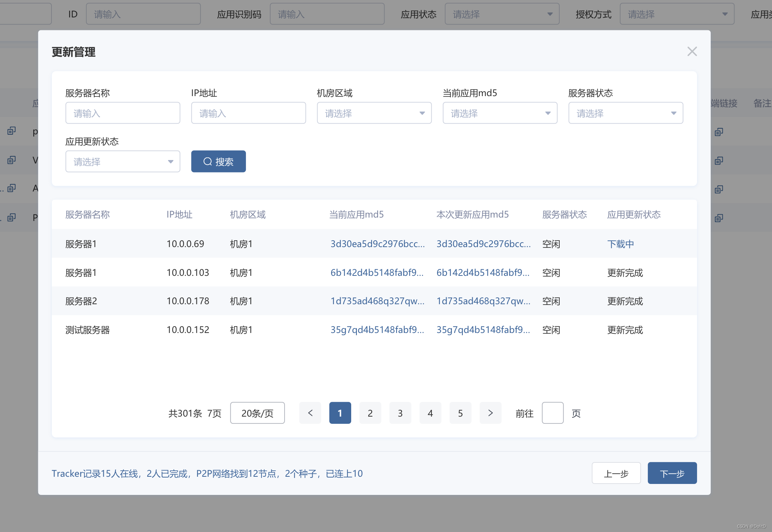The image size is (772, 532).
Task: Open the 机房区域 dropdown
Action: click(x=374, y=113)
